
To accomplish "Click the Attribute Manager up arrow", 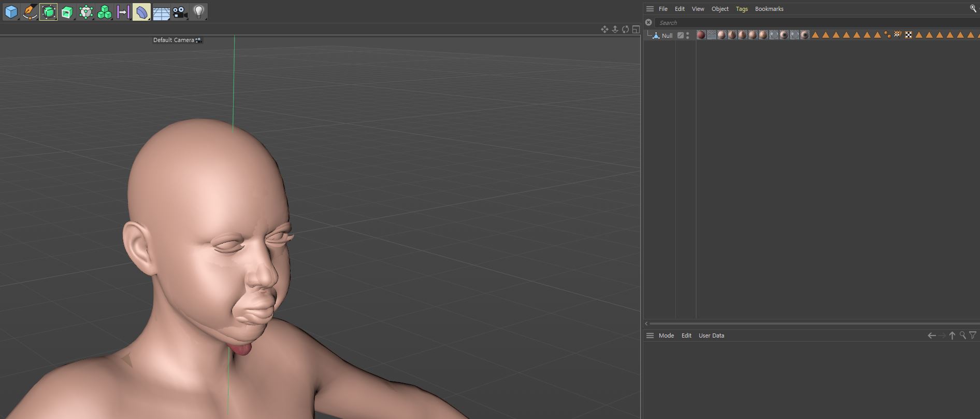I will 952,336.
